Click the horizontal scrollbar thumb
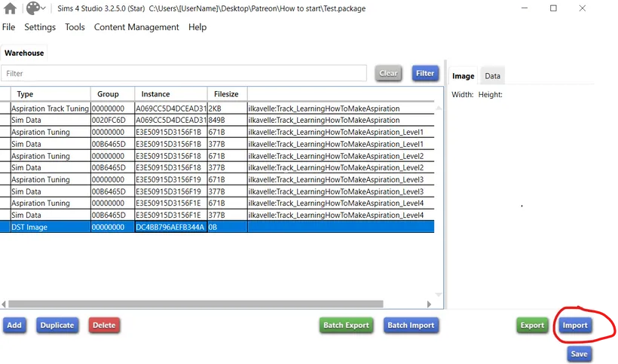The image size is (618, 364). click(196, 304)
